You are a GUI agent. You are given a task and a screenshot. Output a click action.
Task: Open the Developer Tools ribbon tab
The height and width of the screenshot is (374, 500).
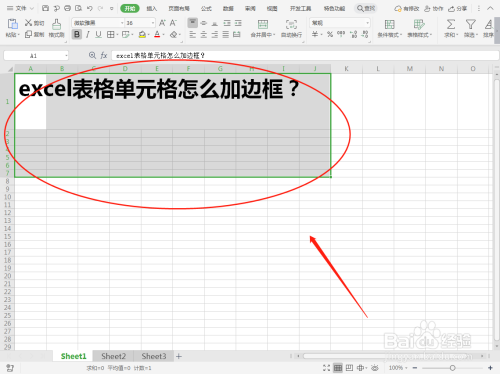[x=300, y=8]
